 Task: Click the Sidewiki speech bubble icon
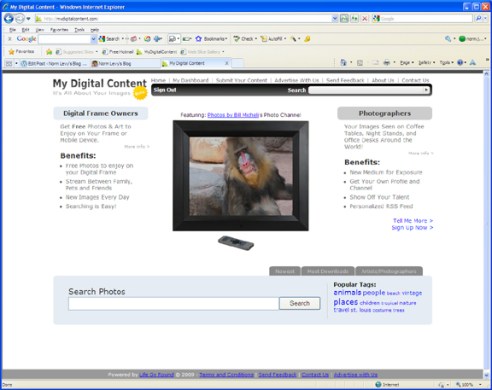click(172, 39)
